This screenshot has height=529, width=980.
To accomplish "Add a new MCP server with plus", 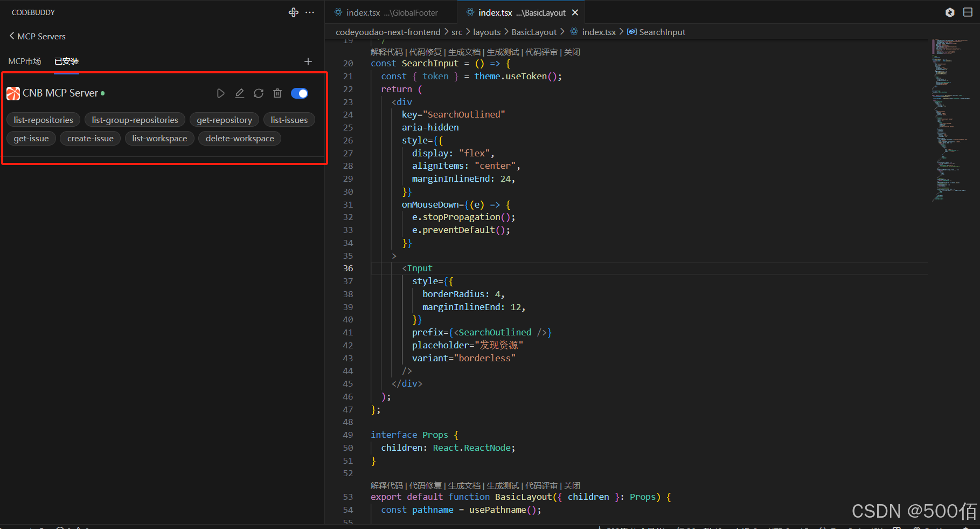I will 308,61.
